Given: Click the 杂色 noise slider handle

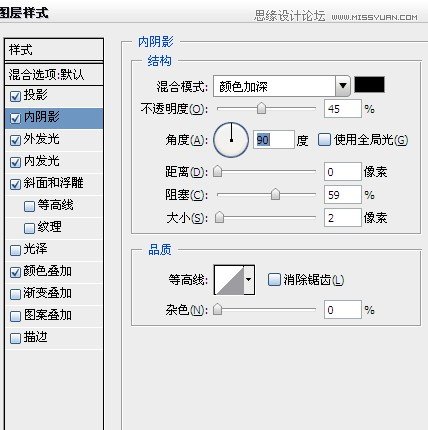Looking at the screenshot, I should tap(217, 309).
